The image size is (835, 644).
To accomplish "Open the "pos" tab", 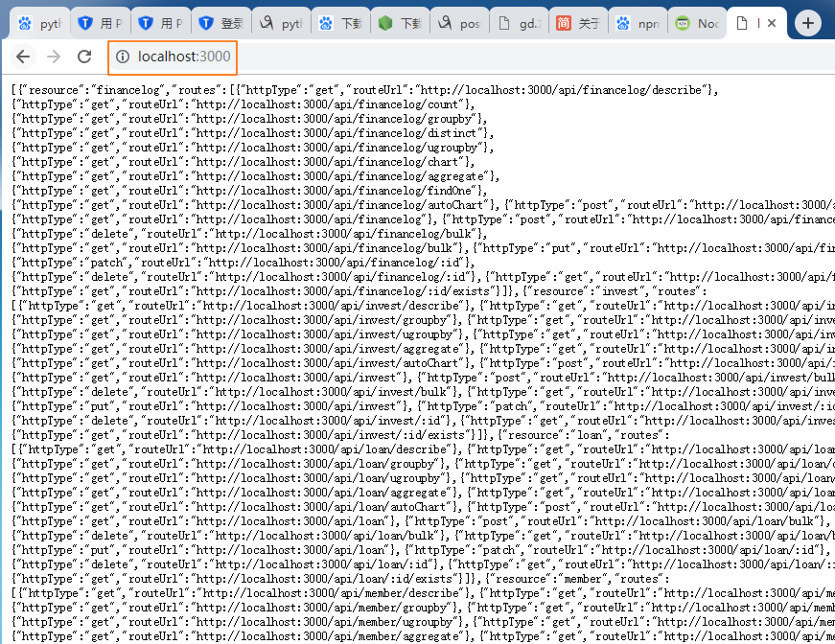I will tap(457, 23).
